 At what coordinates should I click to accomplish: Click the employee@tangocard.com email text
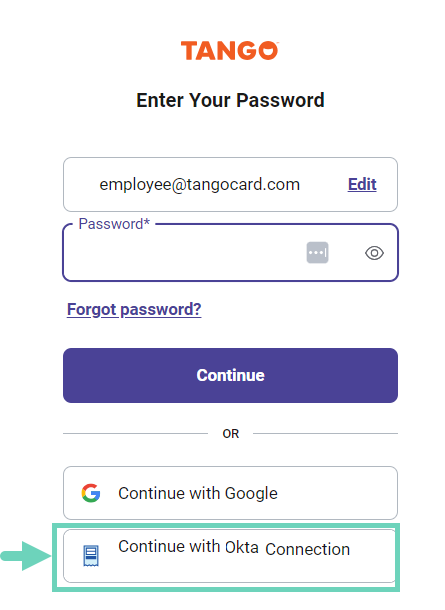click(200, 184)
